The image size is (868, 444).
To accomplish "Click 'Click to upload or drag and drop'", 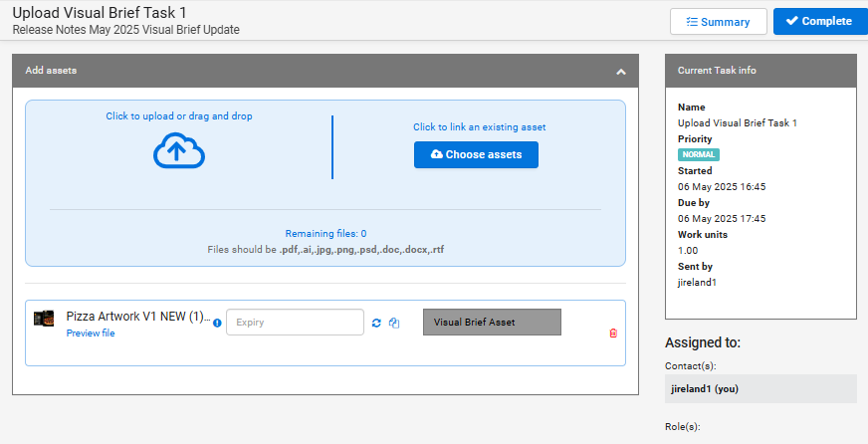I will (x=179, y=116).
